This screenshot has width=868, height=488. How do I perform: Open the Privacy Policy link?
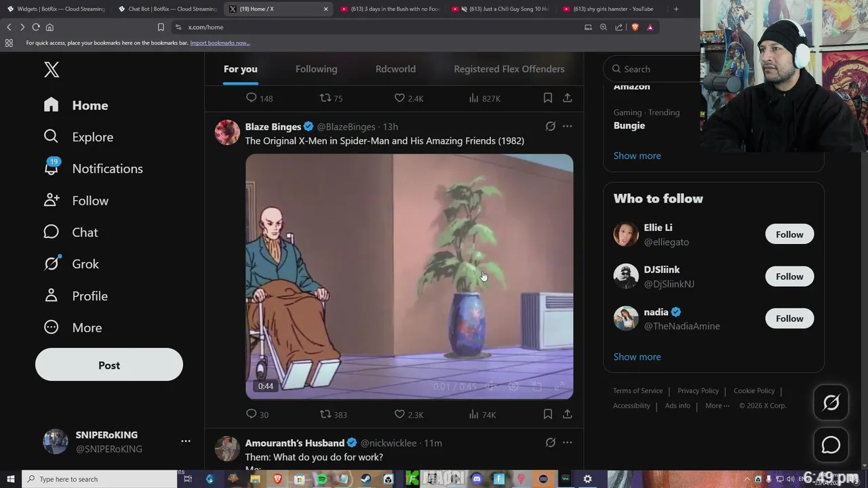tap(698, 391)
